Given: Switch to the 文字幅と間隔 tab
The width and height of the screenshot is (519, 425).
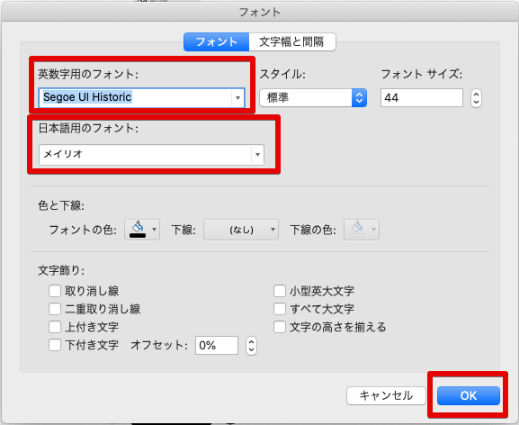Looking at the screenshot, I should pyautogui.click(x=292, y=42).
